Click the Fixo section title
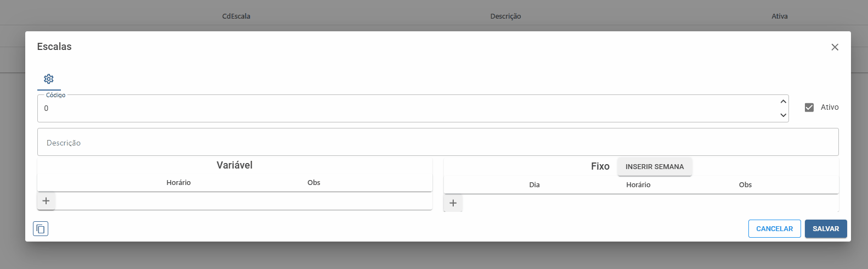This screenshot has height=269, width=868. pyautogui.click(x=600, y=166)
